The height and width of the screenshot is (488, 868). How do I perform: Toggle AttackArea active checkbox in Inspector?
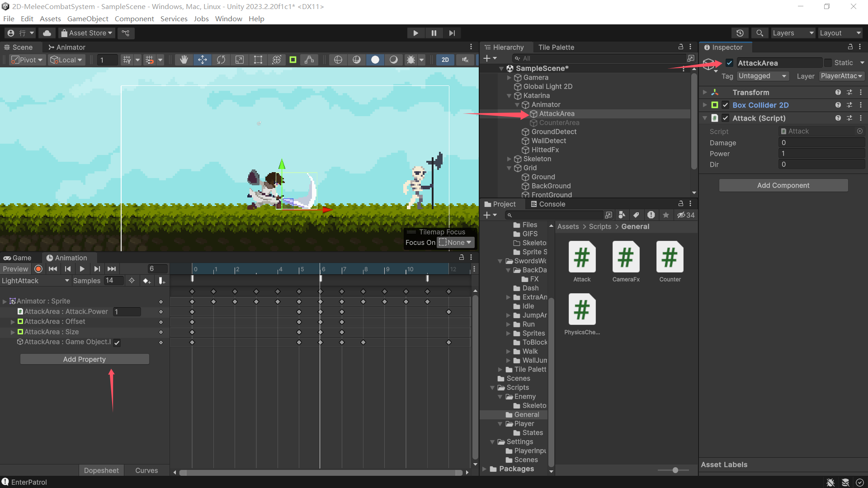(729, 63)
